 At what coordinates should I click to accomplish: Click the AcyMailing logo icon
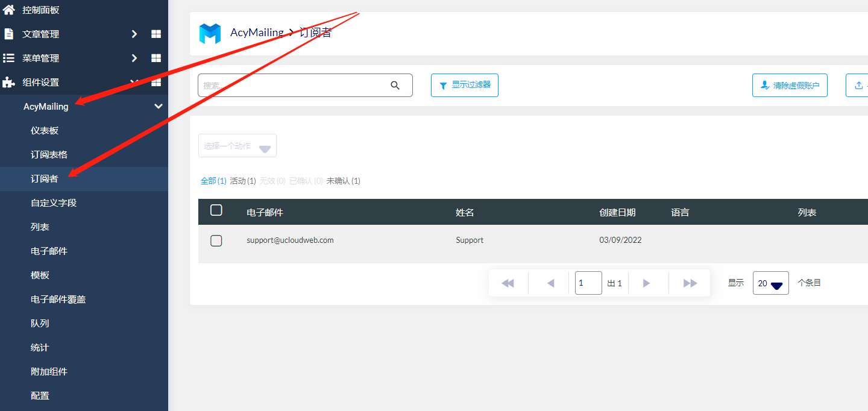tap(210, 33)
